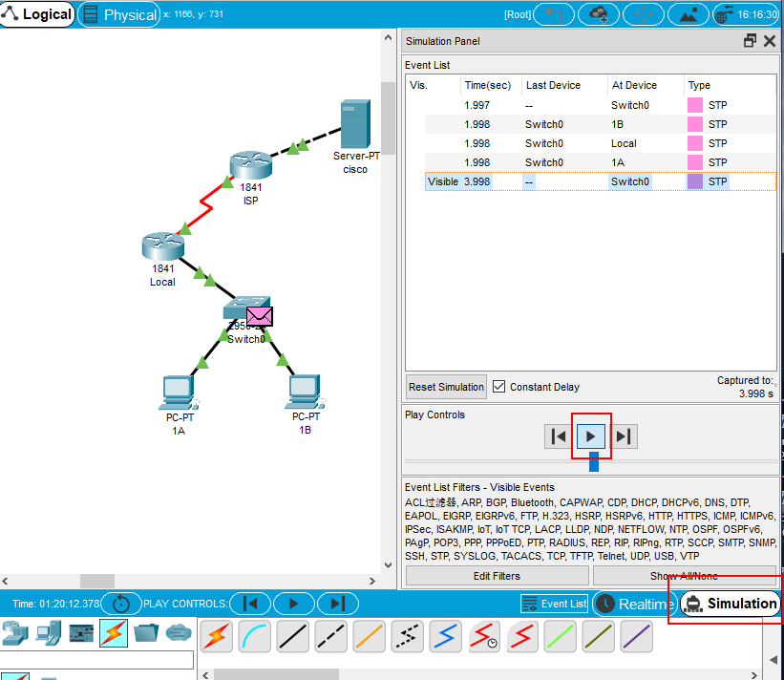The width and height of the screenshot is (784, 680).
Task: Set tiled background image icon
Action: click(x=688, y=14)
